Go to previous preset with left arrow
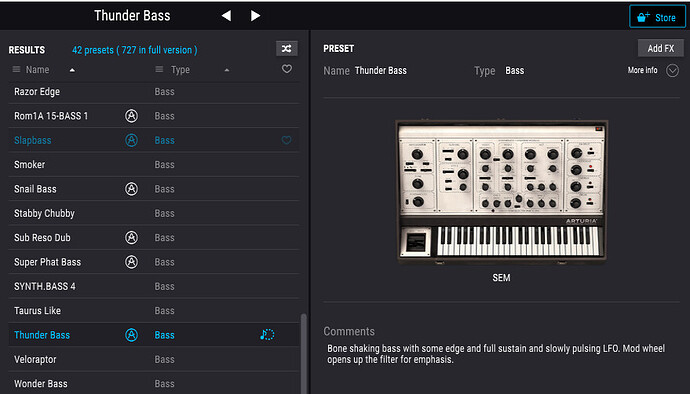This screenshot has width=690, height=394. pyautogui.click(x=226, y=16)
